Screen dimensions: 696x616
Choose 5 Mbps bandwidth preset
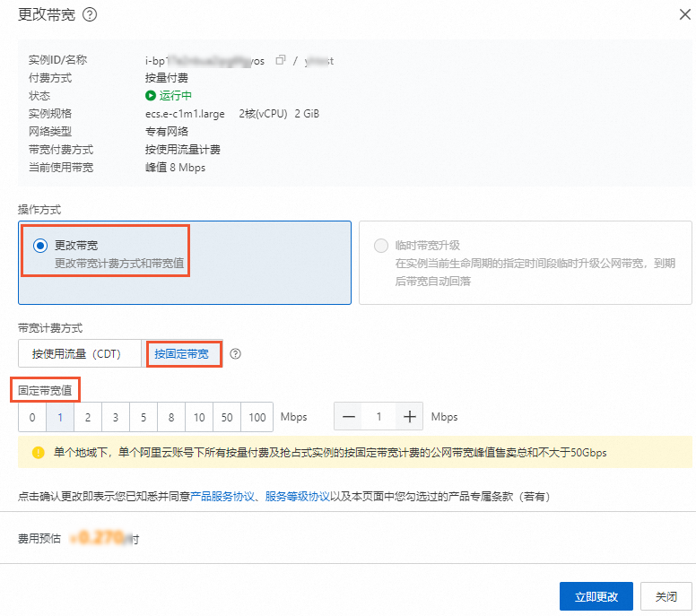(144, 417)
